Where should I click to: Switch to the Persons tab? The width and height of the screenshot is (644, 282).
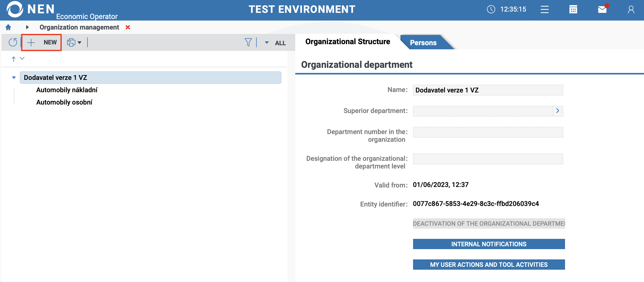coord(423,43)
